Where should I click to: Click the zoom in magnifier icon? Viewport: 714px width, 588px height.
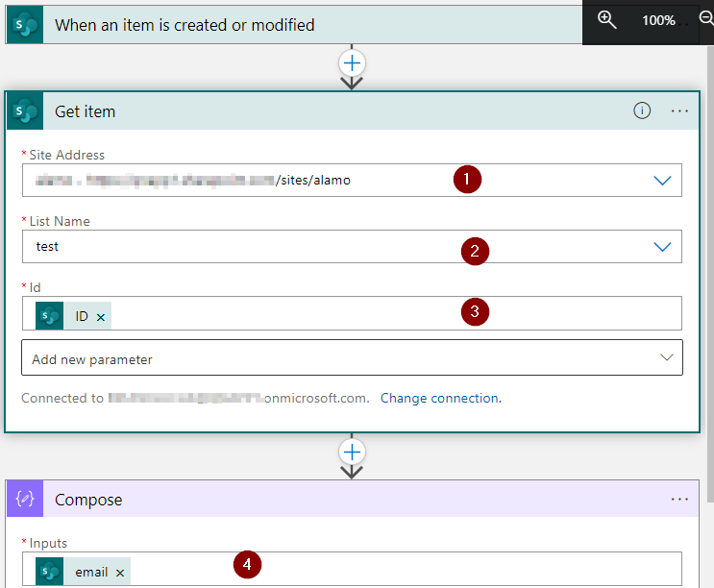[606, 19]
